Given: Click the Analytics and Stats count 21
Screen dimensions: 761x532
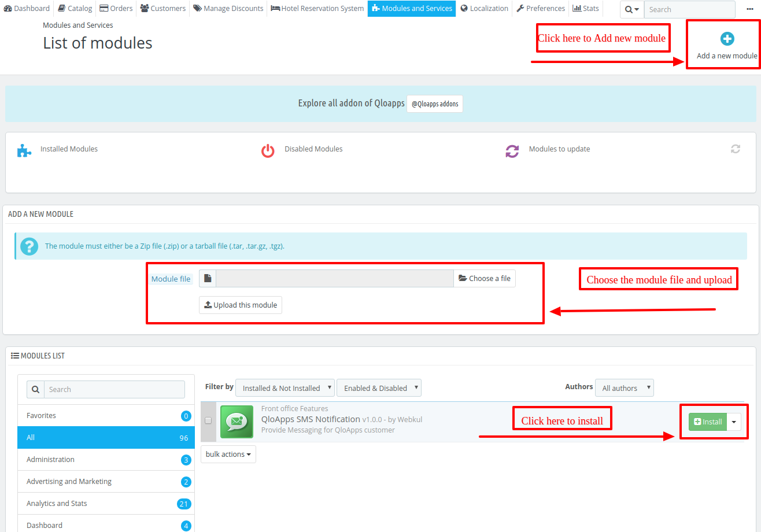Looking at the screenshot, I should click(x=184, y=504).
